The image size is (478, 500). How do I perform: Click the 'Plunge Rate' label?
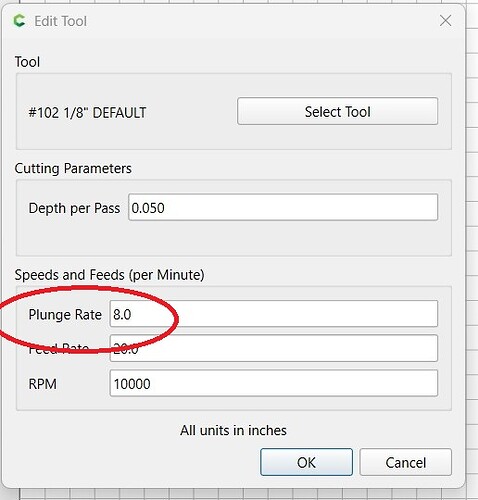click(x=65, y=315)
